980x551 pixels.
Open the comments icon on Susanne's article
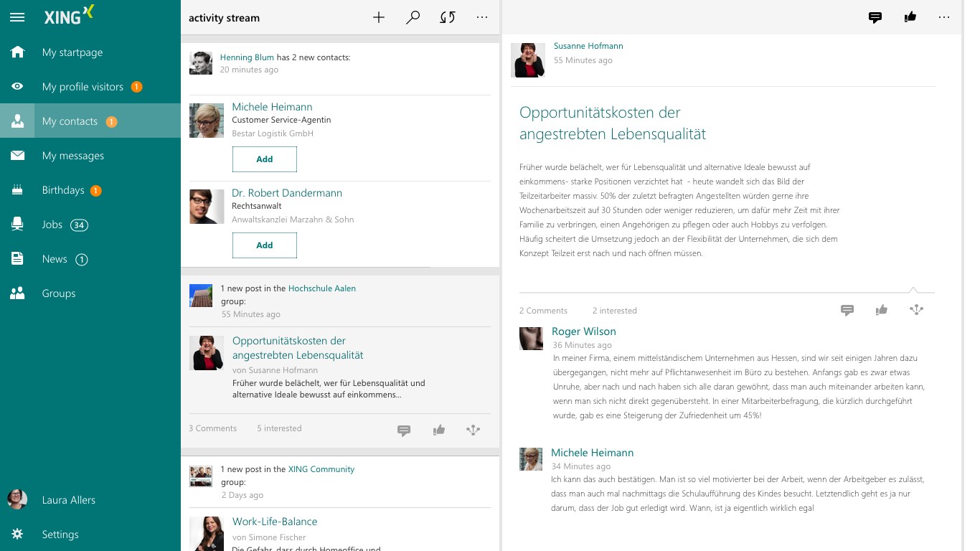click(x=847, y=310)
